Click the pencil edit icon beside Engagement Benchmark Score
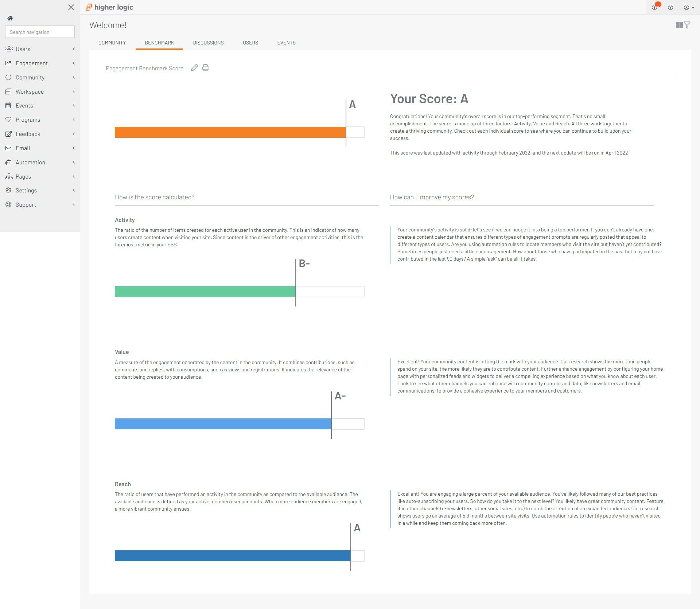The width and height of the screenshot is (700, 609). [194, 68]
